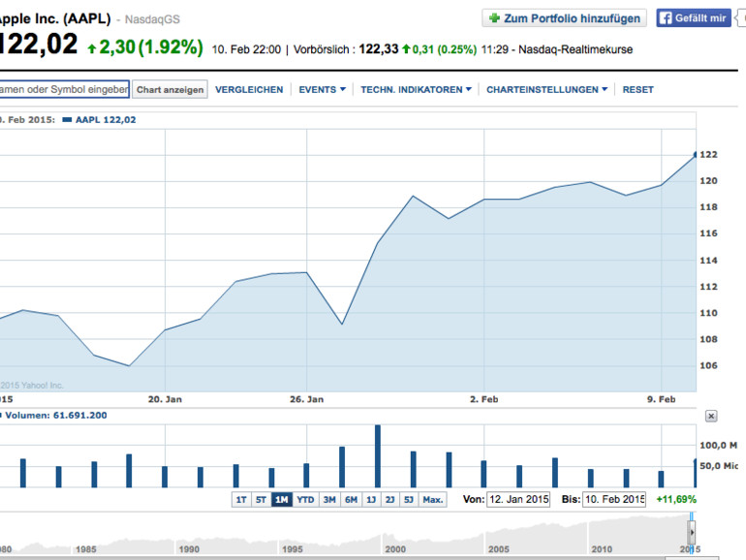Click the NasdaqGS exchange label
The height and width of the screenshot is (560, 746).
coord(152,19)
